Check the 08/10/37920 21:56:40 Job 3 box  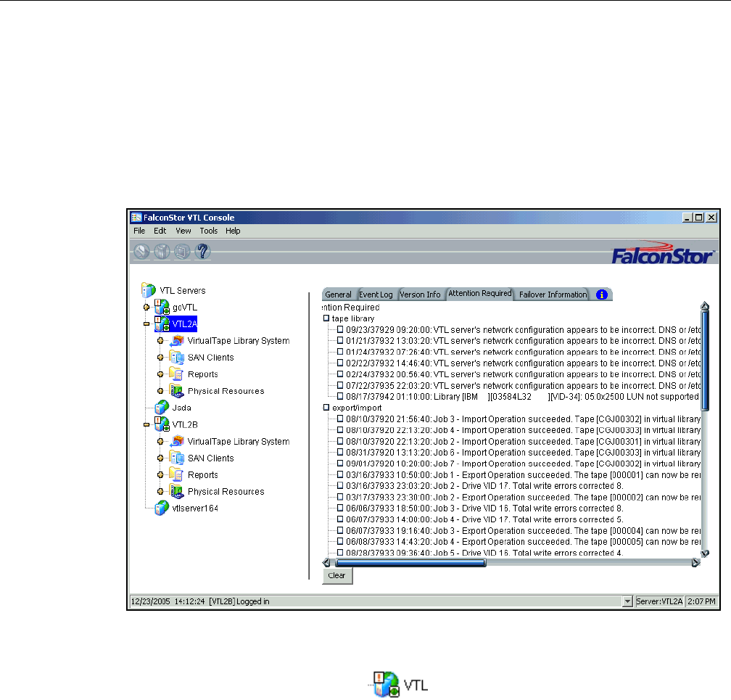(340, 419)
